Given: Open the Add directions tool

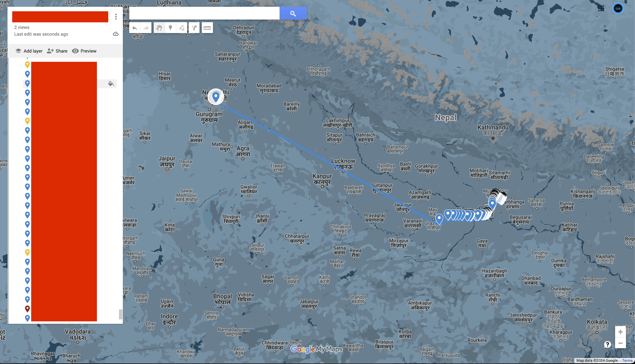Looking at the screenshot, I should (x=194, y=28).
